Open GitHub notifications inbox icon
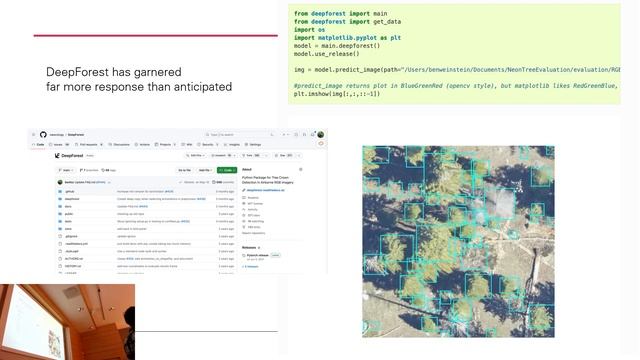Screen dimensions: 640x360 [x=313, y=134]
